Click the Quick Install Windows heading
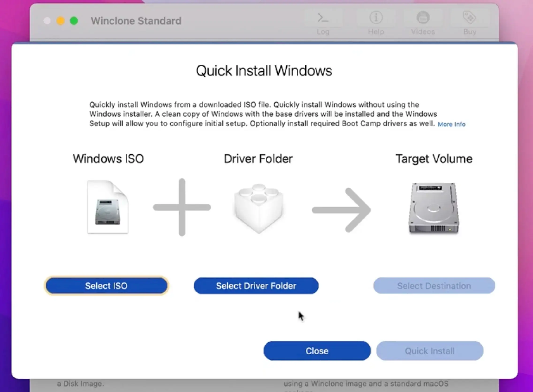 click(264, 71)
